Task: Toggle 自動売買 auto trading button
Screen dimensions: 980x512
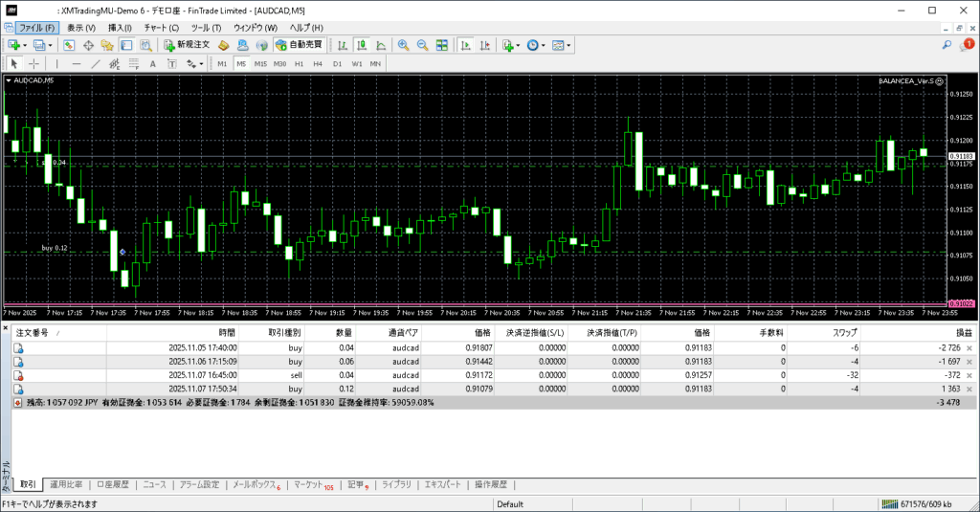Action: [x=298, y=45]
